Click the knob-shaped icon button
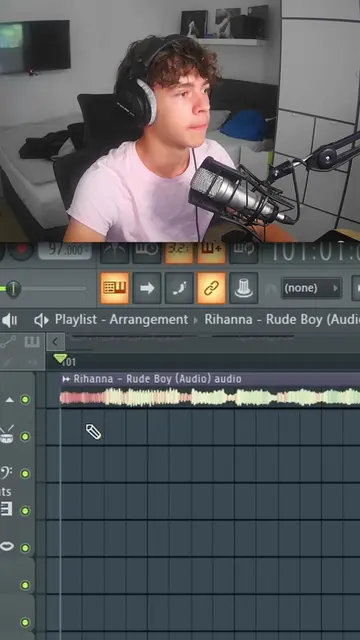The image size is (360, 640). point(244,288)
